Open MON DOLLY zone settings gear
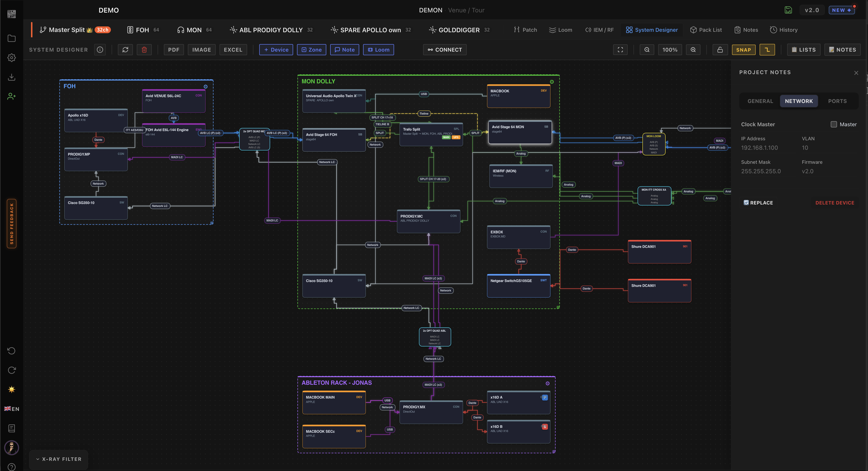Screen dimensions: 868x471 tap(552, 82)
